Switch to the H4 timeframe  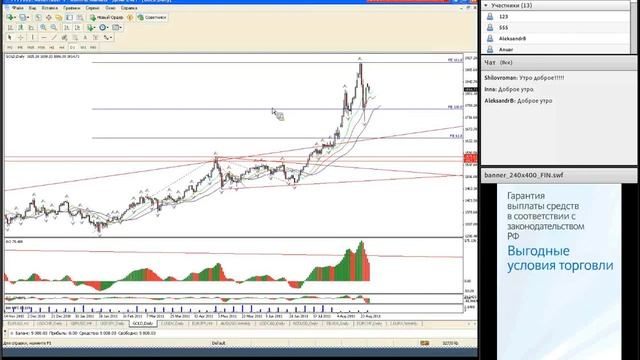(62, 47)
